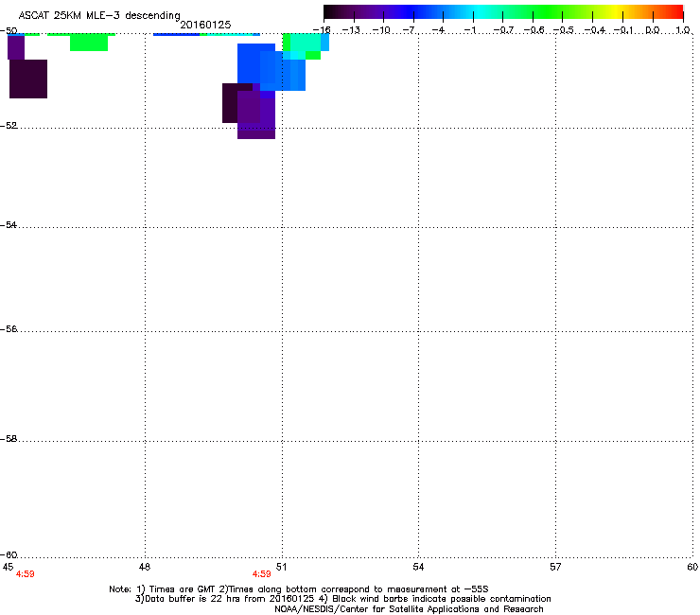Select the -0.1 color scale label

(624, 30)
